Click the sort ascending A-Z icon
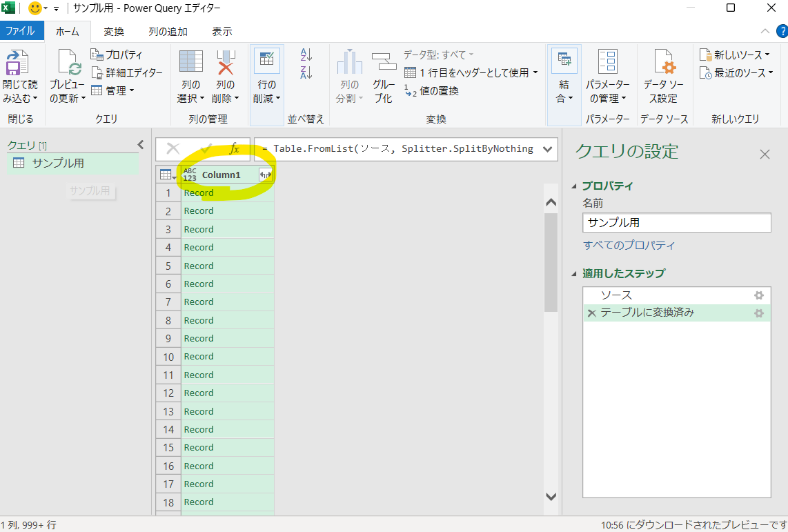 point(306,55)
